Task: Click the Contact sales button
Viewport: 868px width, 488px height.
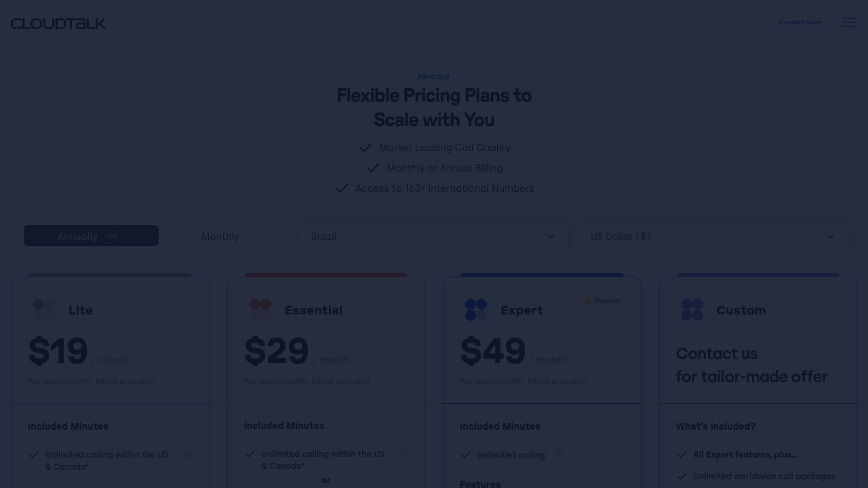Action: [800, 22]
